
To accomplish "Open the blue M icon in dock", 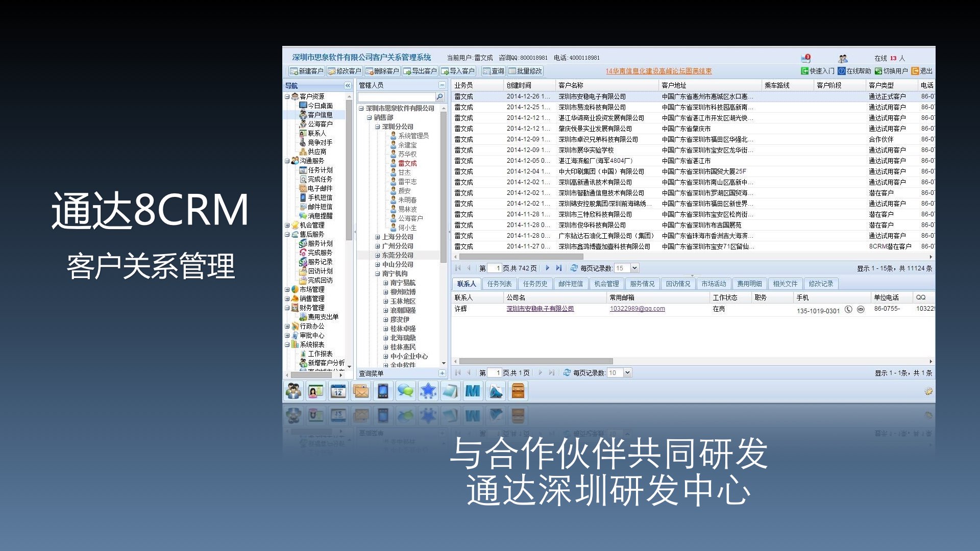I will (473, 391).
